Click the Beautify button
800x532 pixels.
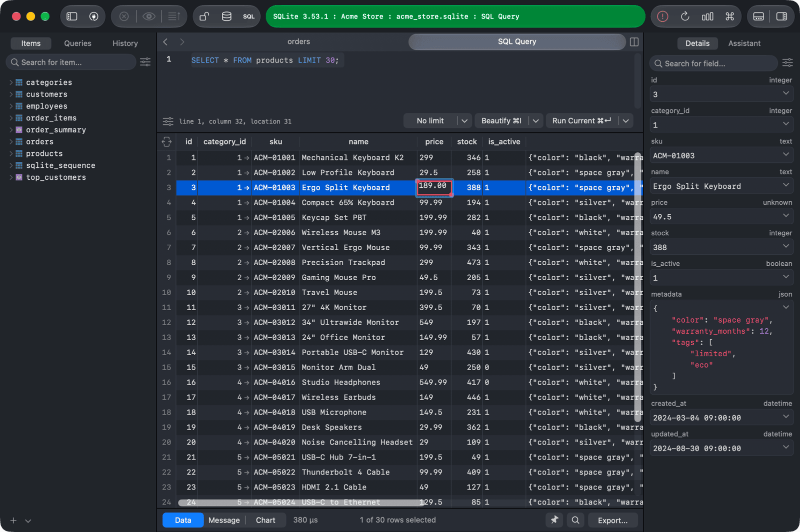click(x=501, y=121)
